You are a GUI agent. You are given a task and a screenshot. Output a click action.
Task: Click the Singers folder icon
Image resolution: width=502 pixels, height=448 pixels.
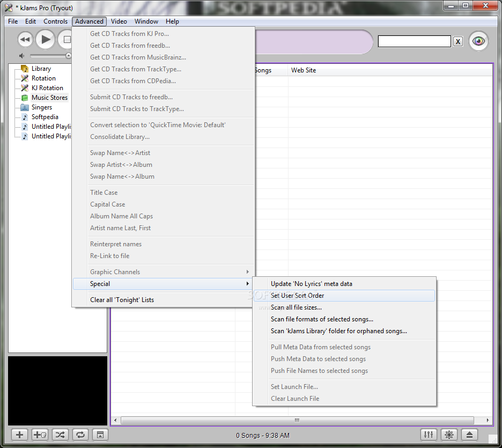coord(25,107)
